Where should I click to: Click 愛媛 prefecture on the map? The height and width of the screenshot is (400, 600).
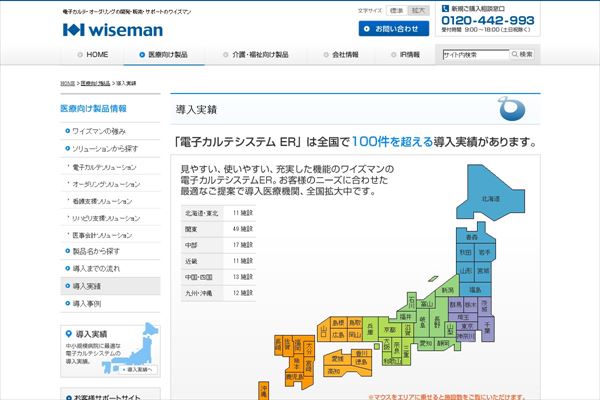(338, 359)
